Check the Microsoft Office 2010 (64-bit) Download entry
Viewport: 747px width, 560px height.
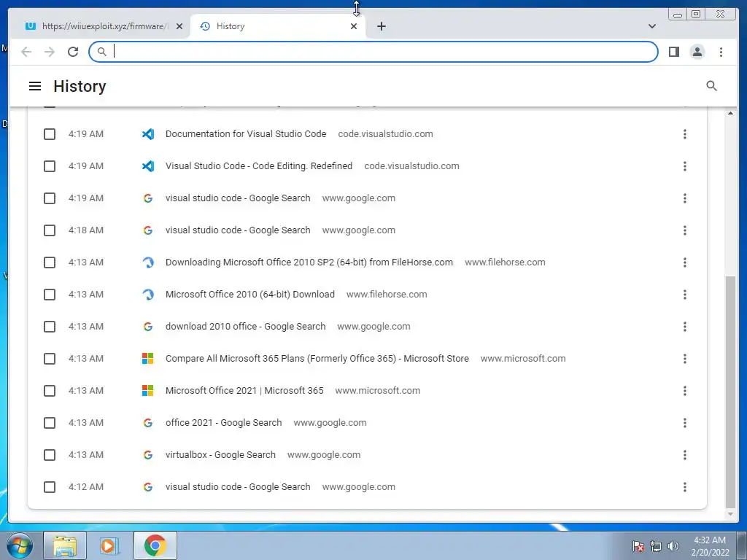[50, 295]
